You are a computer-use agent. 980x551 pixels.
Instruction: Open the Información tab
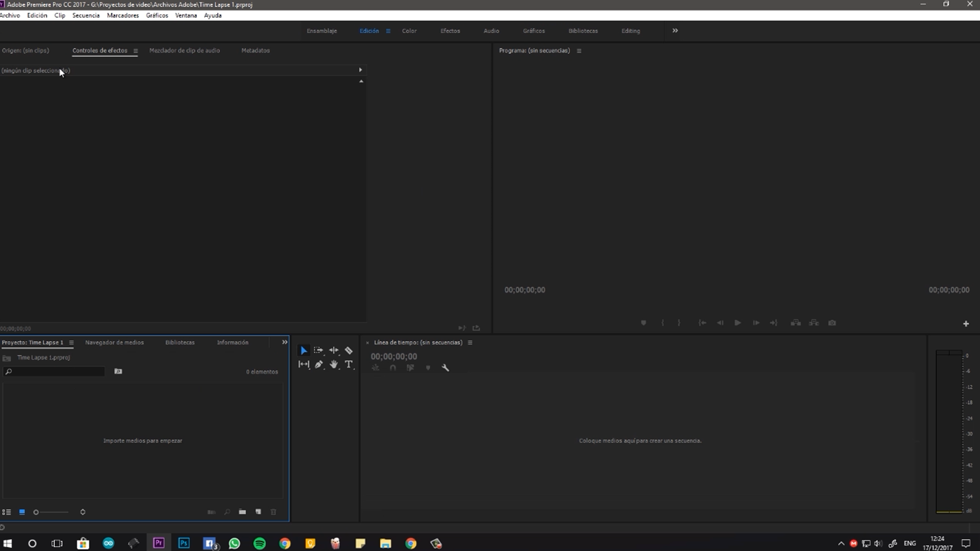tap(232, 343)
